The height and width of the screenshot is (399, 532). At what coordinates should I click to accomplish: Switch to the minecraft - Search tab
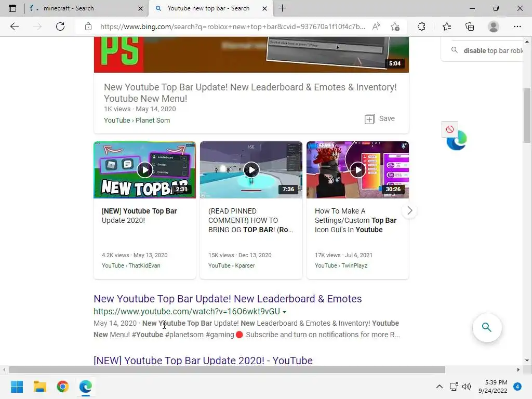(87, 8)
